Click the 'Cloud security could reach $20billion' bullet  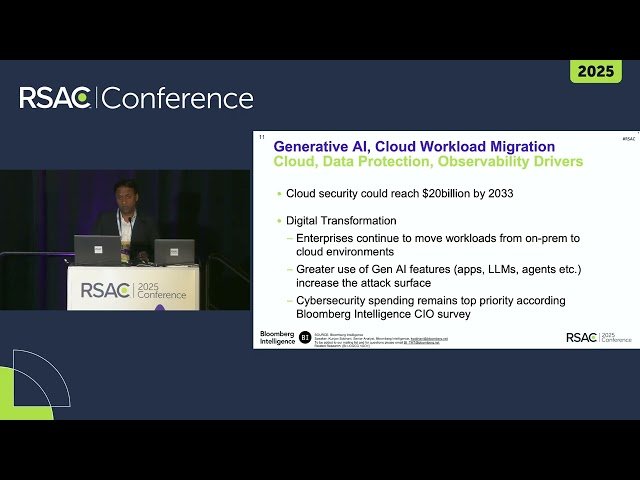point(400,193)
